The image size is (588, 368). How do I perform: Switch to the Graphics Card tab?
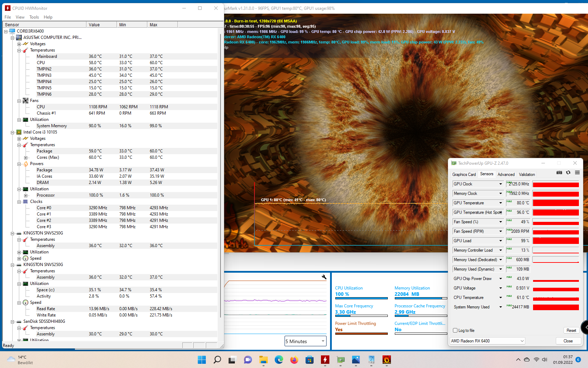click(464, 175)
